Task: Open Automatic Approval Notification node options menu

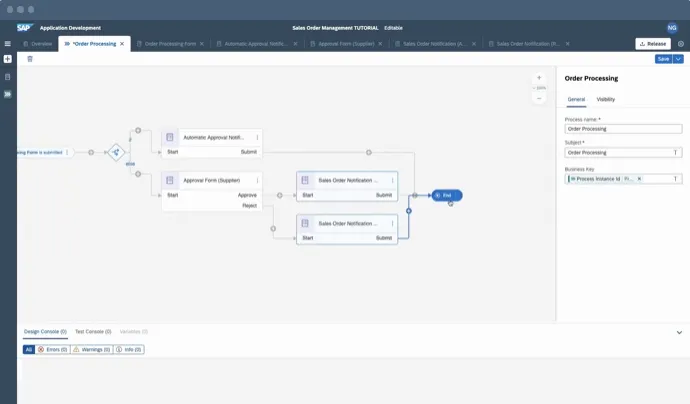Action: tap(257, 137)
